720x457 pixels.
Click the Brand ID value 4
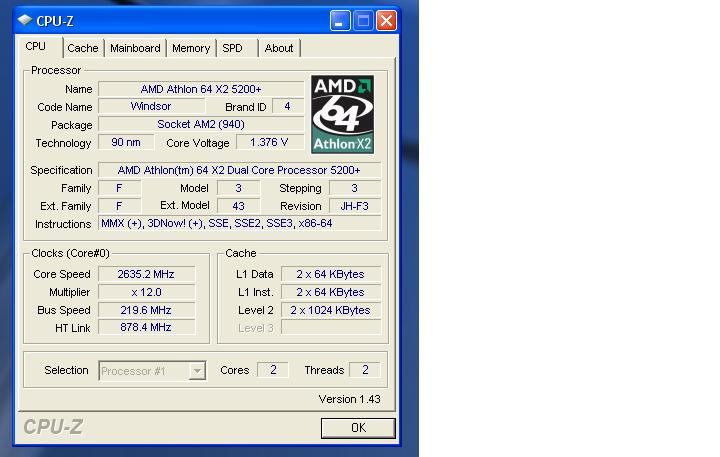coord(288,107)
